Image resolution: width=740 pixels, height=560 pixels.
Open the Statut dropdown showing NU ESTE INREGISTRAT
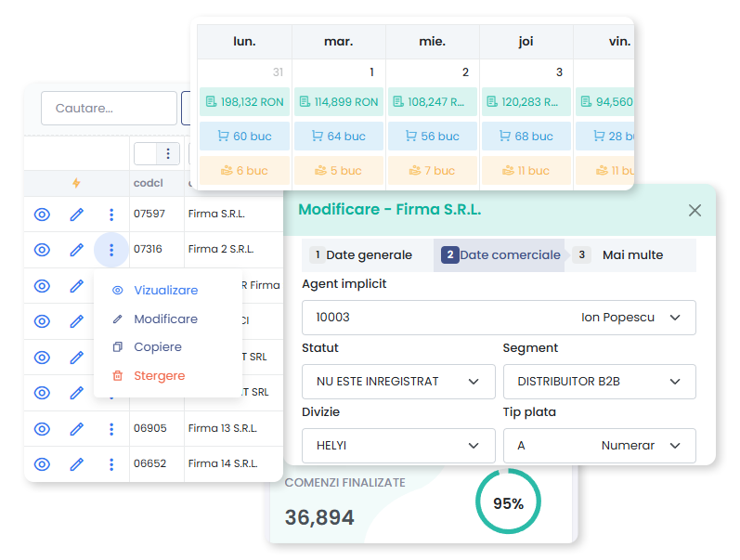(474, 382)
